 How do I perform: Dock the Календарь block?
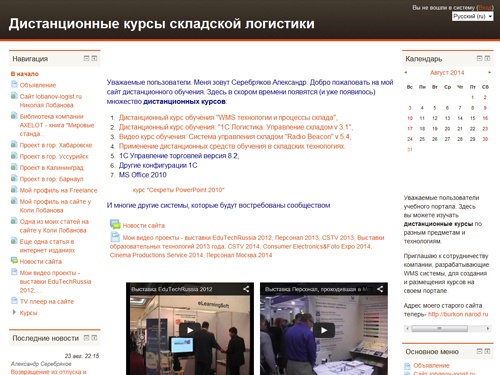pos(487,58)
